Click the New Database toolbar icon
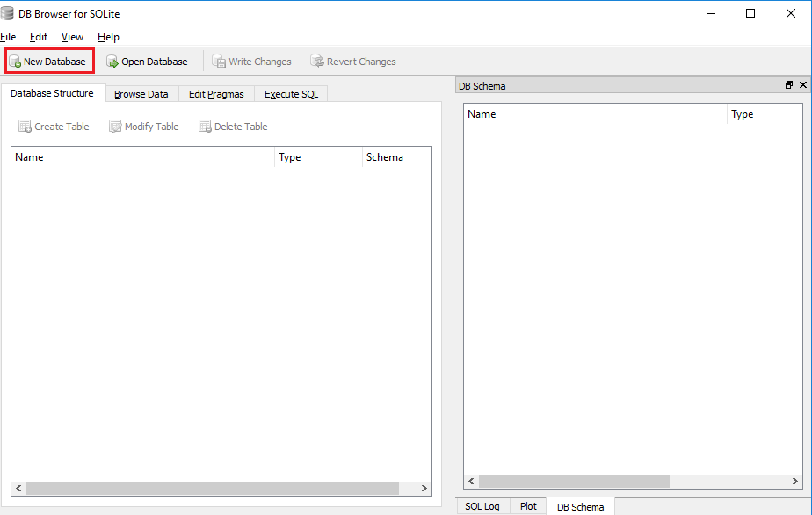This screenshot has height=515, width=812. (14, 62)
